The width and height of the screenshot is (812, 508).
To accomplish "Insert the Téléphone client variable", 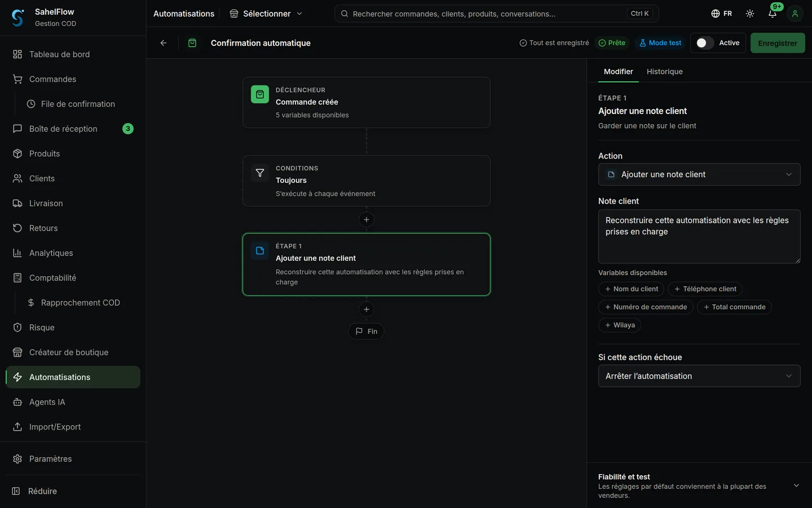I will tap(705, 289).
